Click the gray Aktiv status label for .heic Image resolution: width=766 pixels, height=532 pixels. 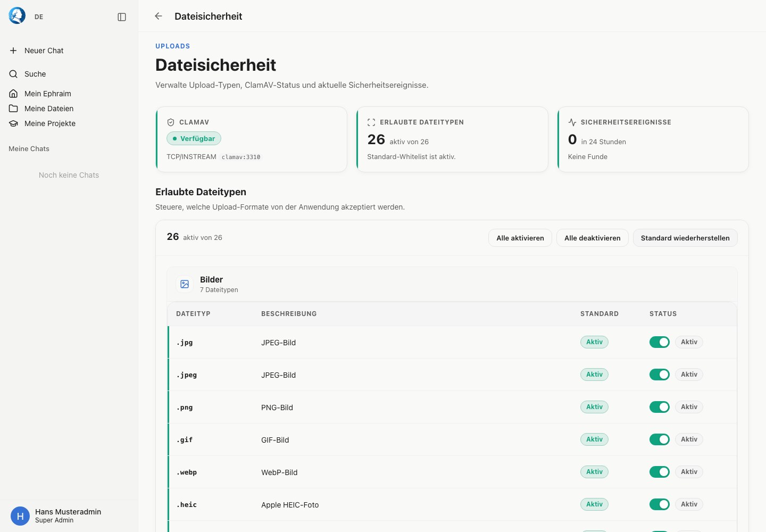(689, 504)
